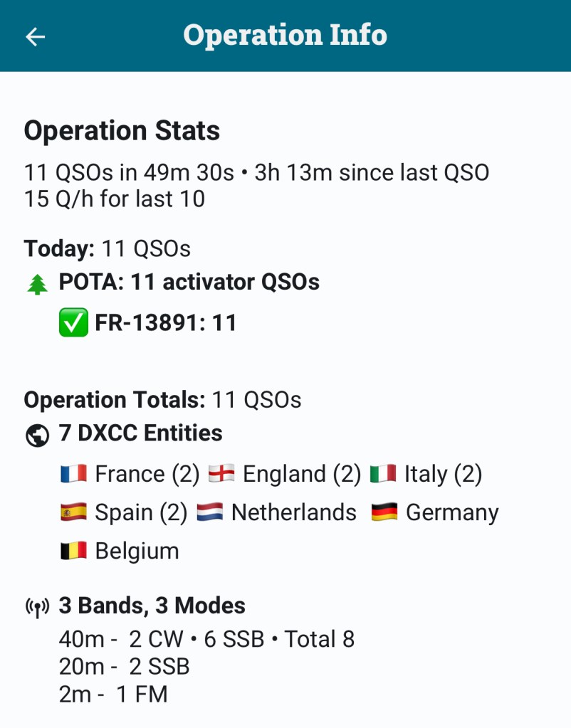571x728 pixels.
Task: Select the 40m band totals row
Action: [206, 639]
